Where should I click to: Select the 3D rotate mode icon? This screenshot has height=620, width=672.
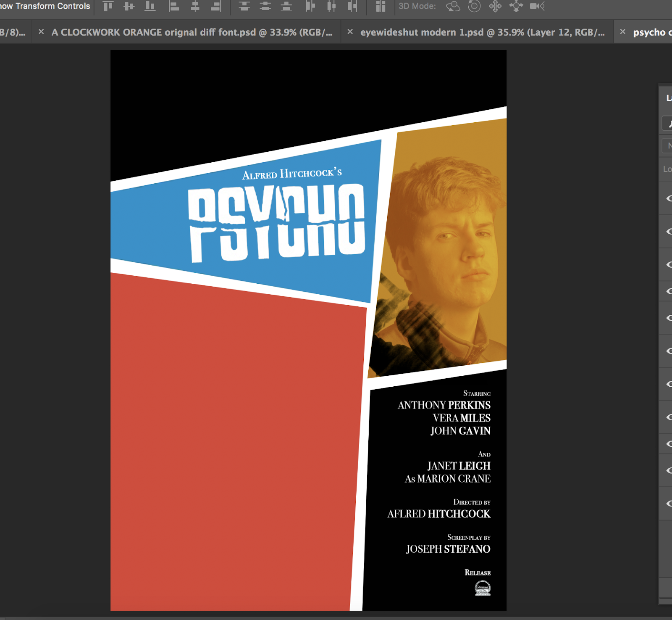(453, 6)
